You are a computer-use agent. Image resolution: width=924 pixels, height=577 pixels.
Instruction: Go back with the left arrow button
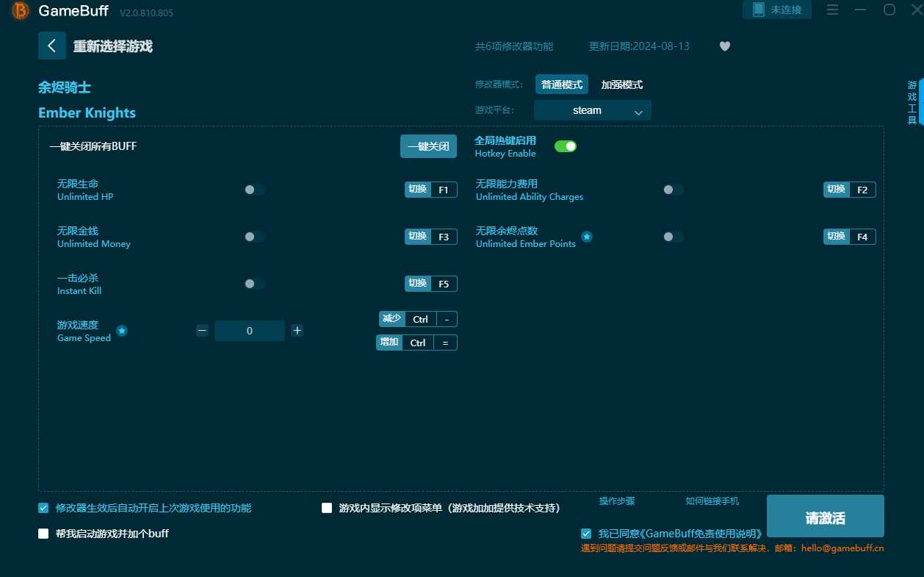point(52,46)
